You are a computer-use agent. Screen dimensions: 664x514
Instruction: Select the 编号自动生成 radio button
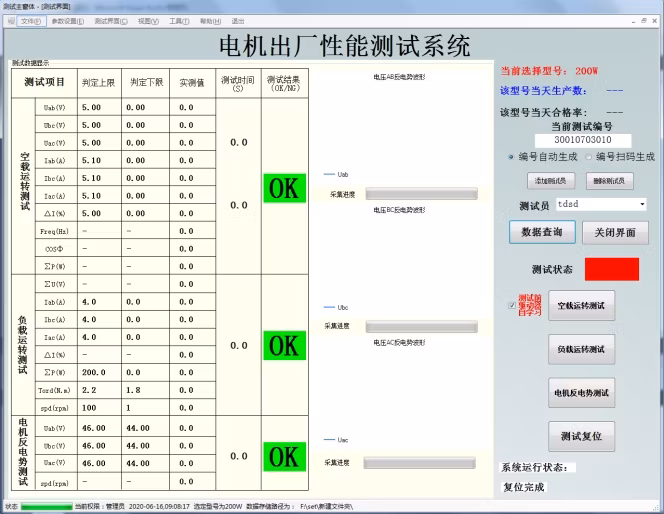click(x=511, y=157)
